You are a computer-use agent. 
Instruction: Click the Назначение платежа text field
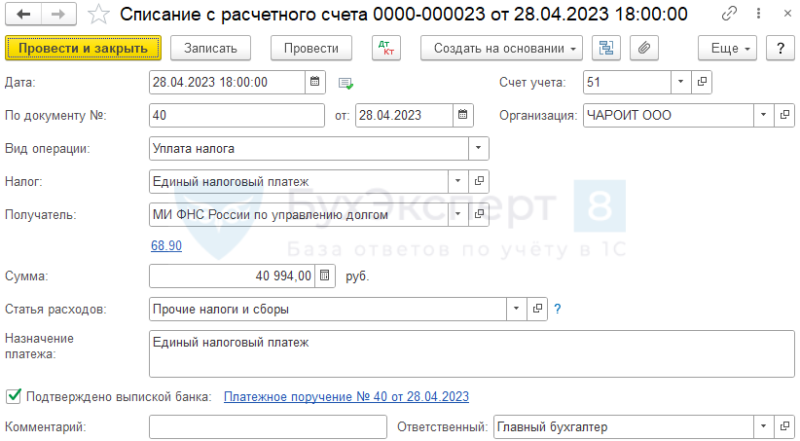coord(471,354)
